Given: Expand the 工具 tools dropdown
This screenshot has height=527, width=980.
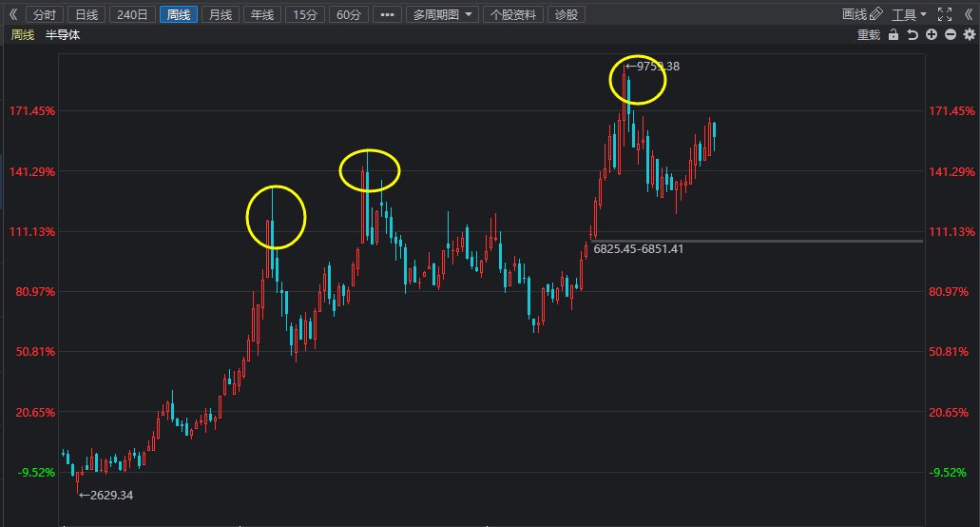Looking at the screenshot, I should pyautogui.click(x=909, y=14).
